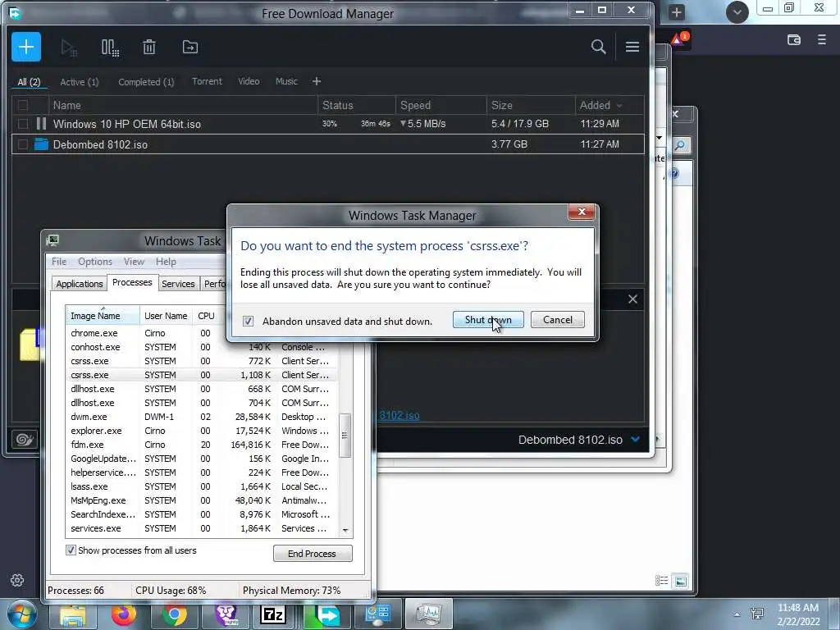Click the Video filter tab
This screenshot has height=630, width=840.
[249, 81]
